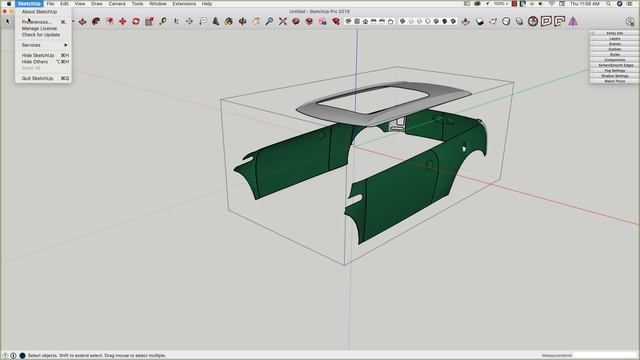Select the Scale tool
640x360 pixels.
click(149, 21)
